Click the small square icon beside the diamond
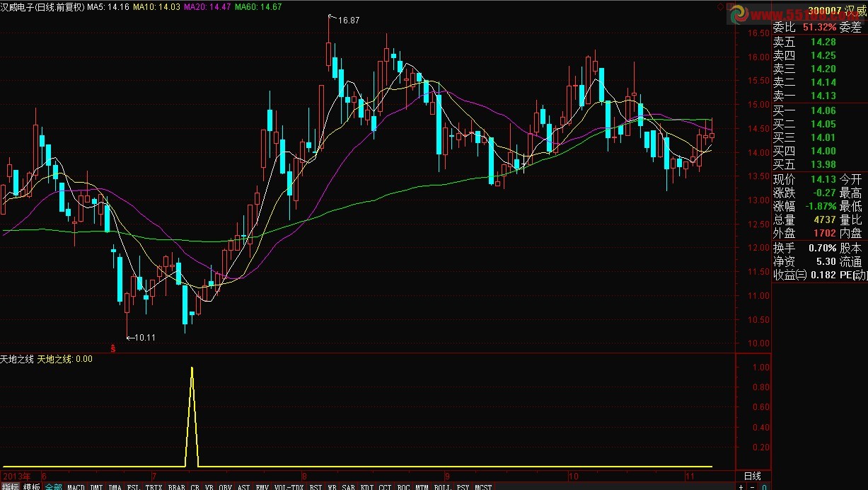 [x=729, y=6]
